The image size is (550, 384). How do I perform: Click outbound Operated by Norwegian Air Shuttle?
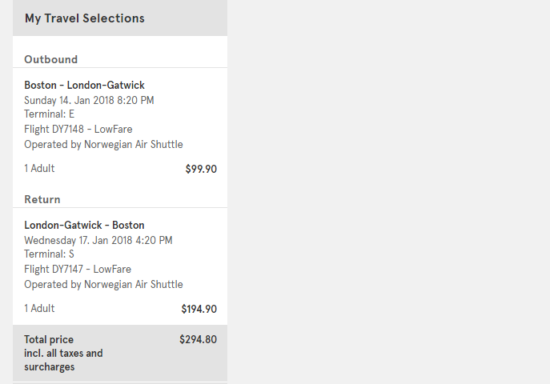[x=103, y=144]
